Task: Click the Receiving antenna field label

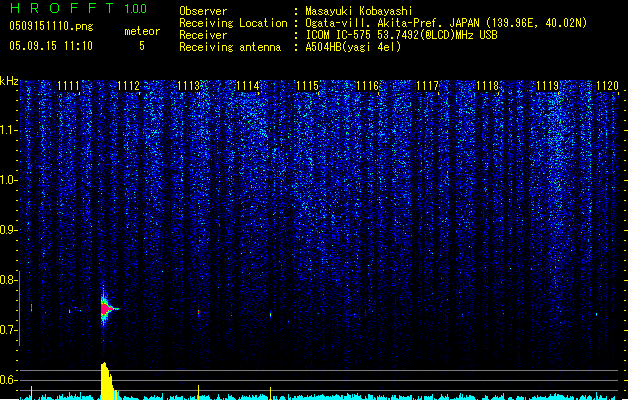Action: [x=230, y=47]
